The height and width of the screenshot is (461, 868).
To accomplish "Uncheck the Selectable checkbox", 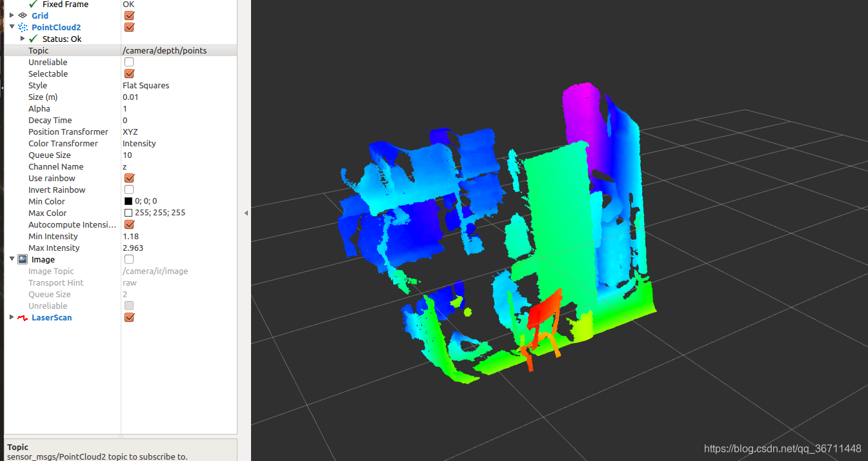I will 129,74.
